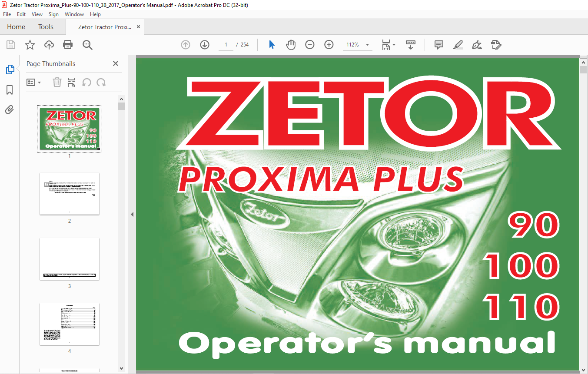
Task: Click the stamp/send for signature icon
Action: (x=496, y=45)
